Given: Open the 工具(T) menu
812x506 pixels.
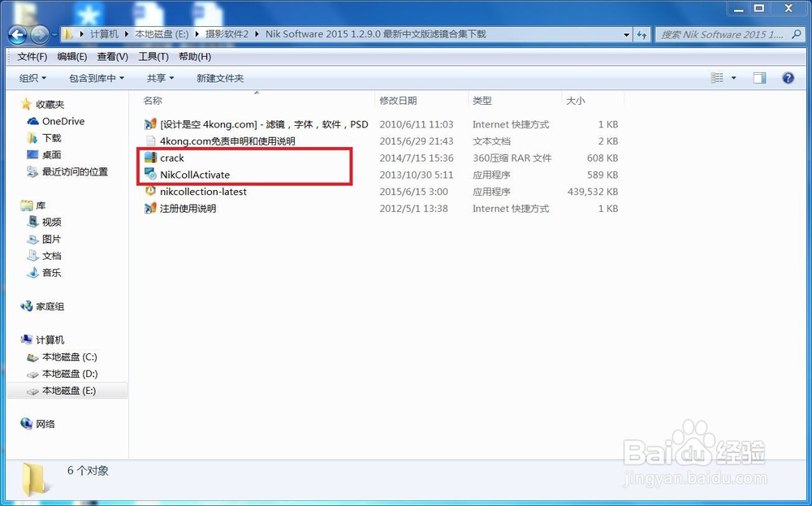Looking at the screenshot, I should pos(153,57).
